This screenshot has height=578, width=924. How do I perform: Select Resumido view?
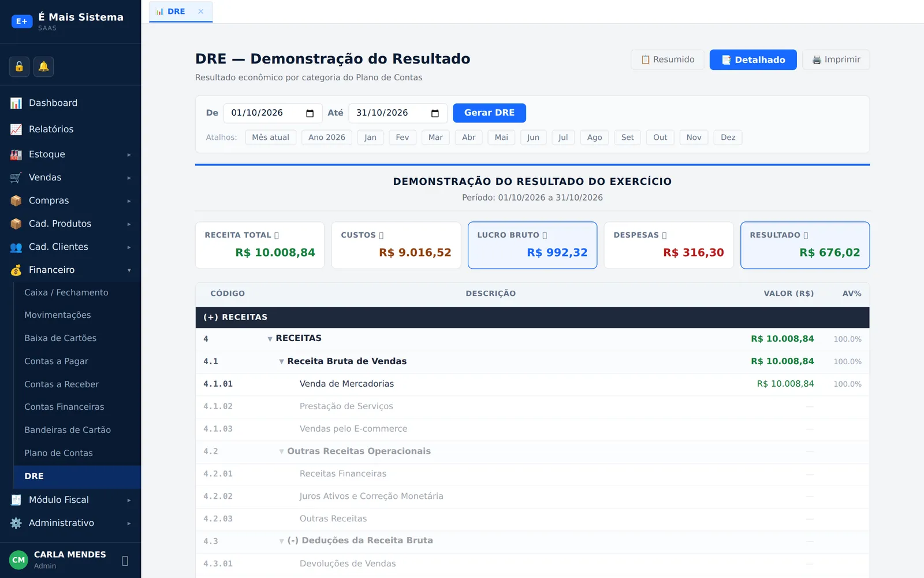[668, 60]
